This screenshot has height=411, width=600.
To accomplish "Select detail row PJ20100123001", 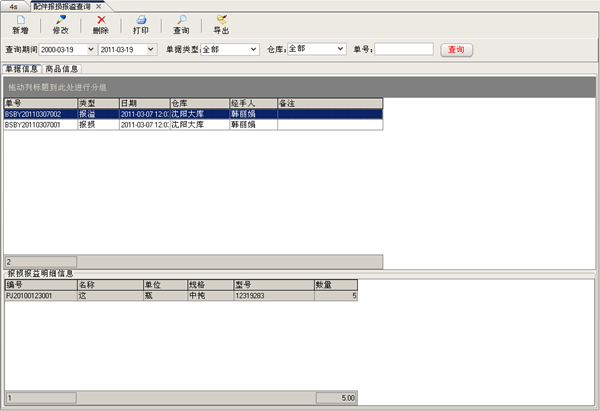I will coord(40,296).
